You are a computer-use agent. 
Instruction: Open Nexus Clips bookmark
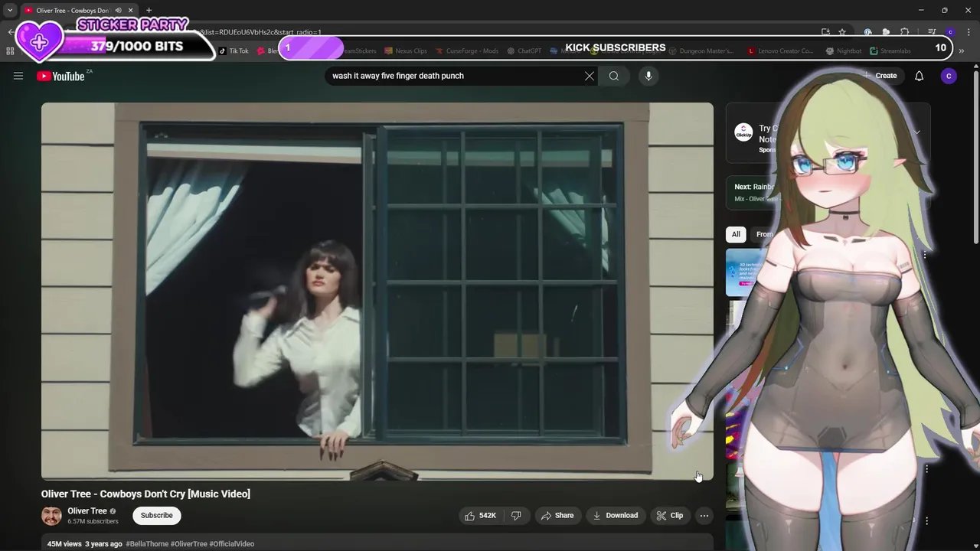coord(406,51)
